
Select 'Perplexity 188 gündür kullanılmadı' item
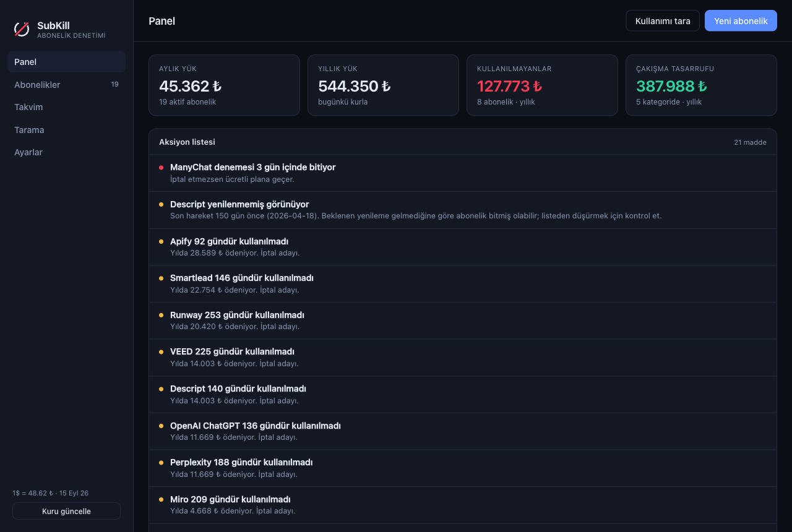tap(463, 468)
